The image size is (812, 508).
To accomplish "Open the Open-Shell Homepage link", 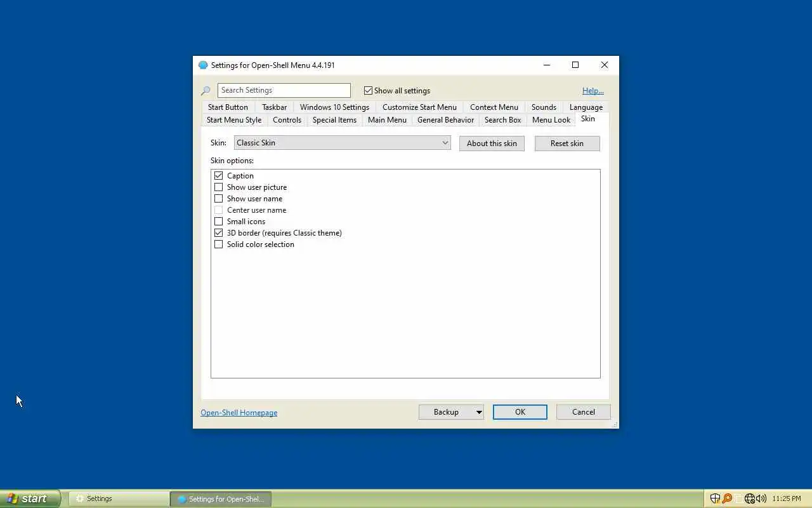I will point(239,413).
